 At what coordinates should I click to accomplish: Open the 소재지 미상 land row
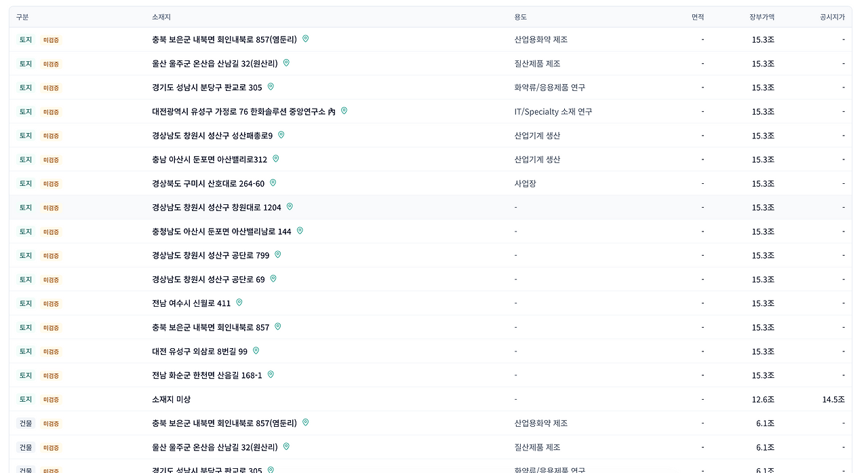(431, 399)
